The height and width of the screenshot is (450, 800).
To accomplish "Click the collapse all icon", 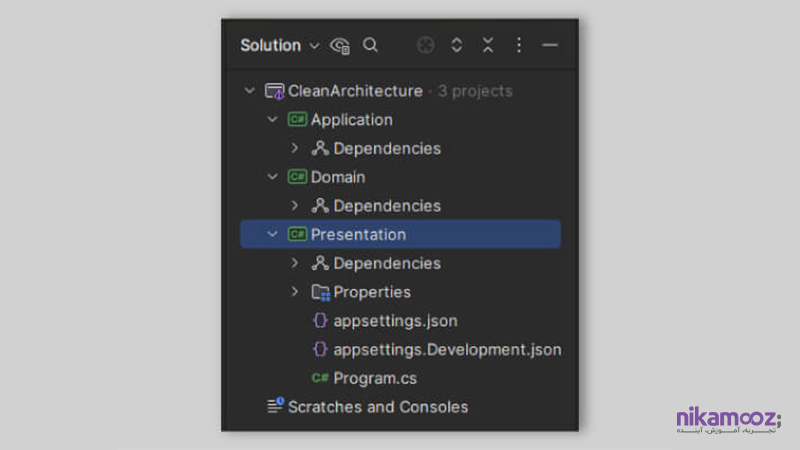I will (x=488, y=45).
